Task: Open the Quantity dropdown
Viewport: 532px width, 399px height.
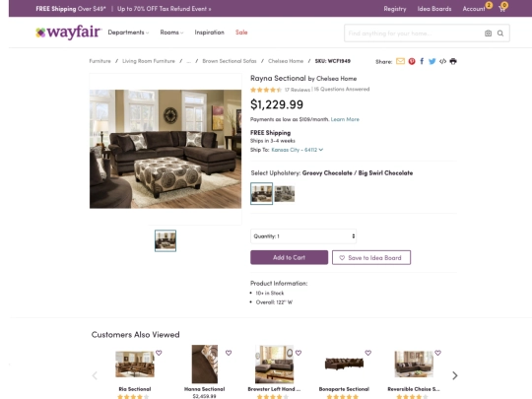Action: tap(303, 236)
